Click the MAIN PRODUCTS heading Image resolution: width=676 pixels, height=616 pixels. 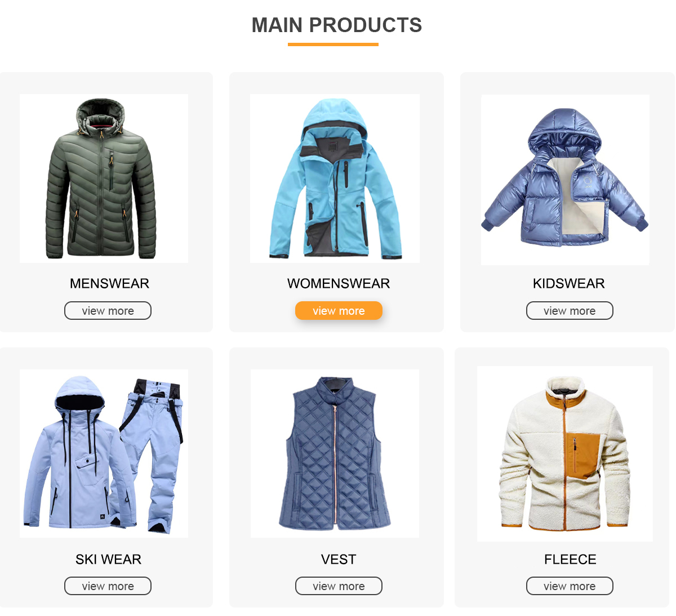(x=337, y=25)
